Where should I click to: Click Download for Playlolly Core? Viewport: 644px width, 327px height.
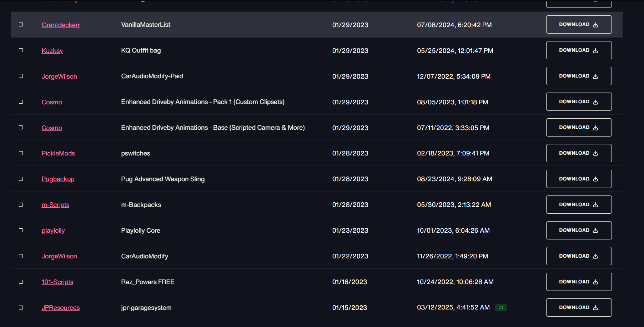(579, 231)
